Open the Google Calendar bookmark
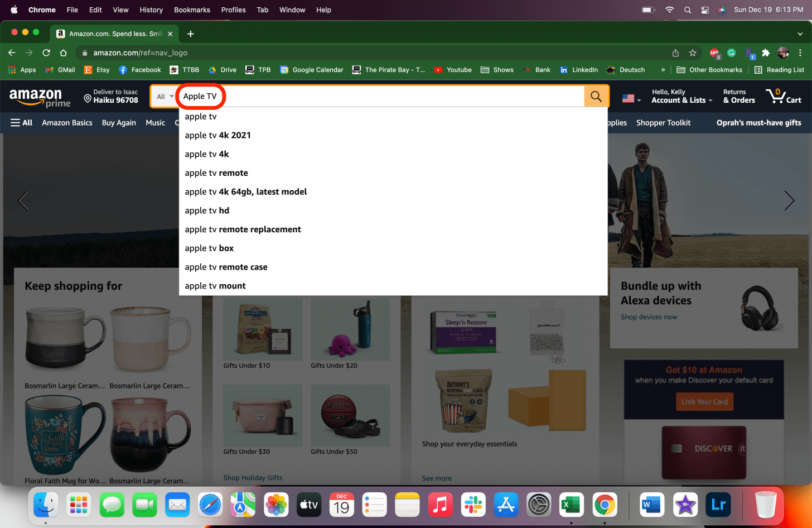 [x=312, y=70]
